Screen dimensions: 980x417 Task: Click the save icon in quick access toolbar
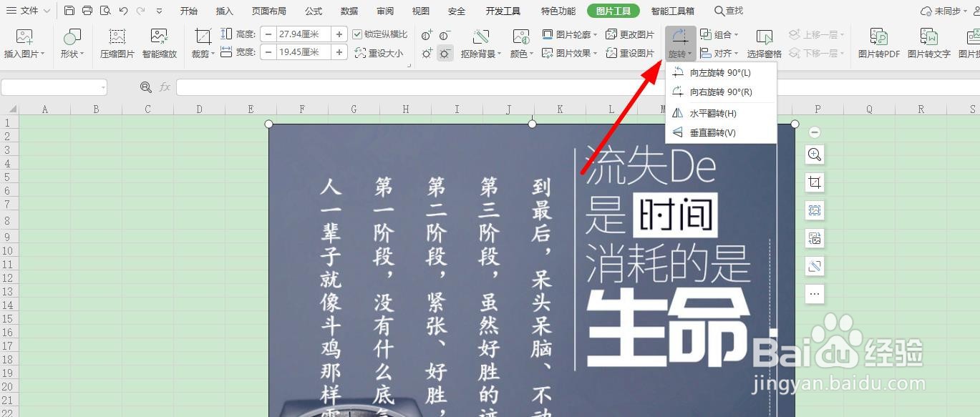[69, 11]
